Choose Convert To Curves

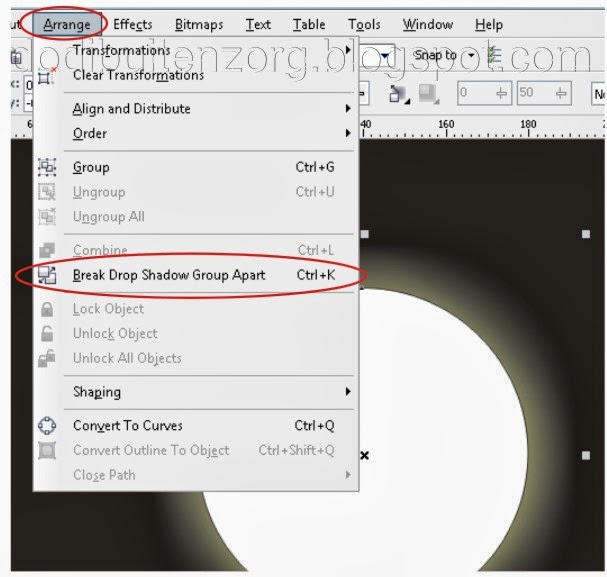pos(194,426)
